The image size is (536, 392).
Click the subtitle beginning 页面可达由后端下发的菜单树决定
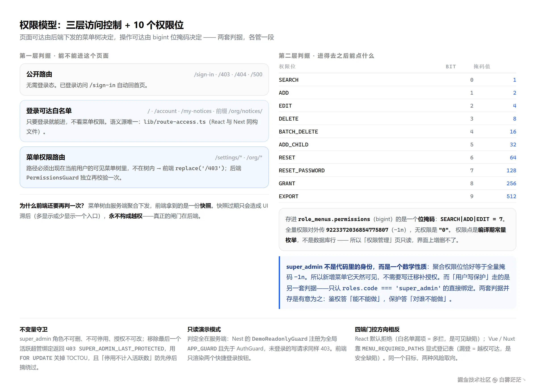click(147, 37)
